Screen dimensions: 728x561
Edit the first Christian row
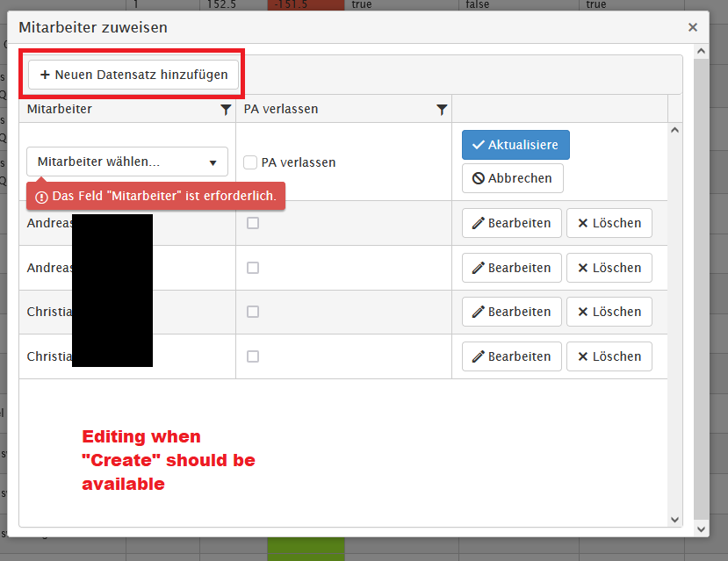coord(511,312)
